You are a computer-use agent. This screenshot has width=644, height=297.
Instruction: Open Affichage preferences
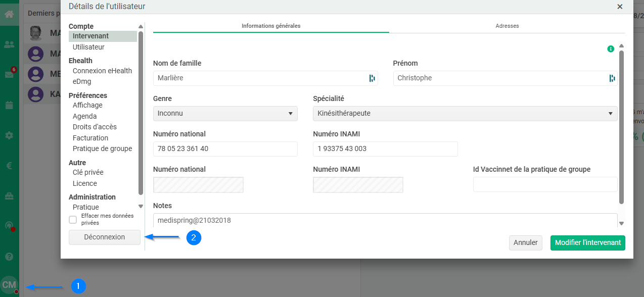click(87, 105)
